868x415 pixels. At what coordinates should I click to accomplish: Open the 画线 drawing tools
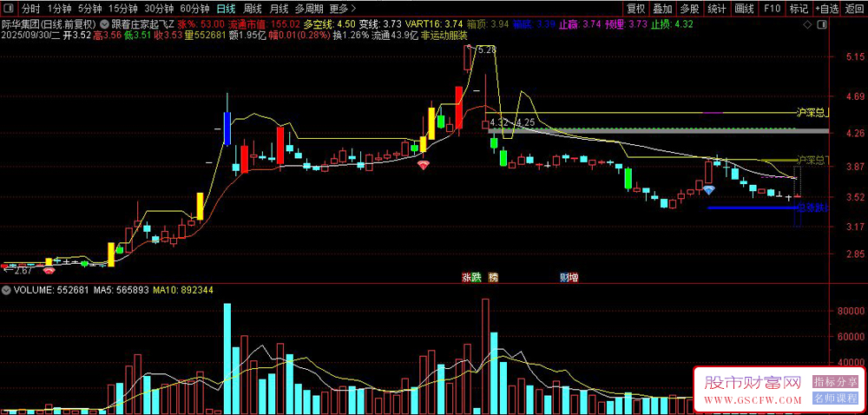(x=744, y=9)
